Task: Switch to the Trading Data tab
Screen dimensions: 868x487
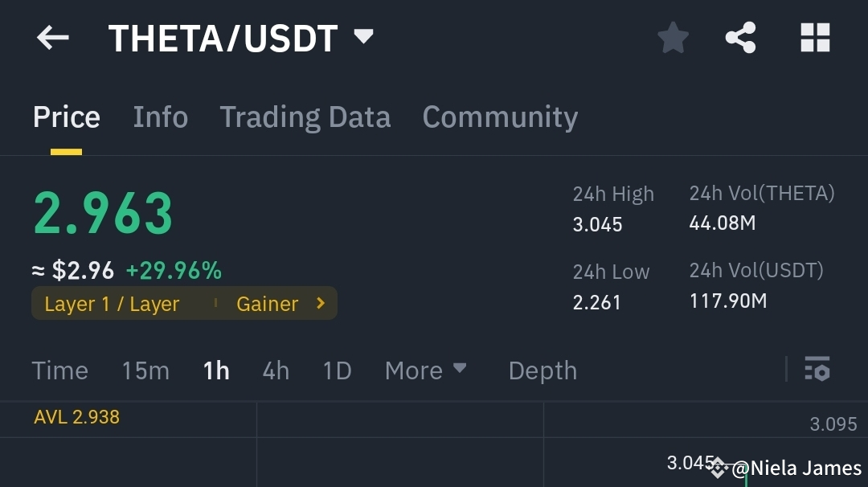Action: tap(305, 117)
